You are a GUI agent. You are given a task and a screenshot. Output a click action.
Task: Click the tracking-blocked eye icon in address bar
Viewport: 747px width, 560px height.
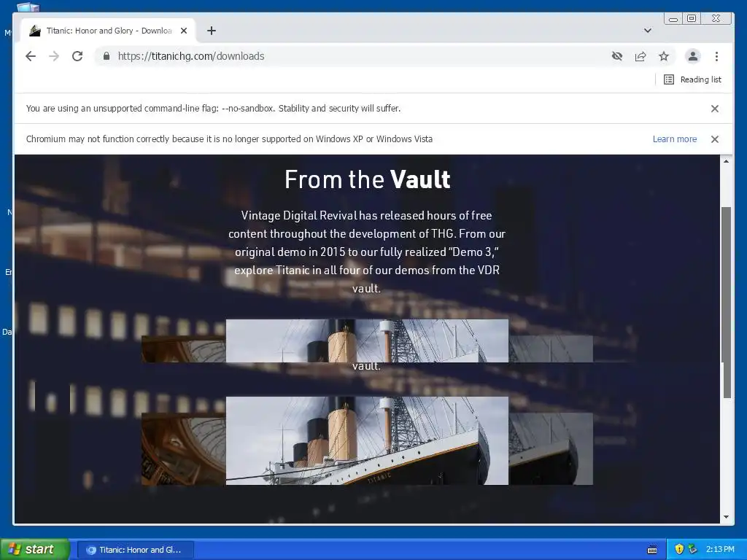[x=617, y=56]
